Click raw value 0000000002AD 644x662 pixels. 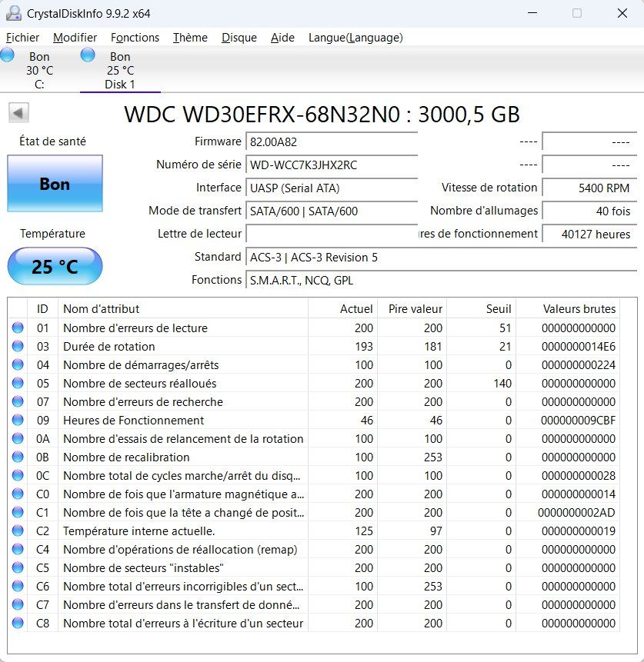click(576, 513)
